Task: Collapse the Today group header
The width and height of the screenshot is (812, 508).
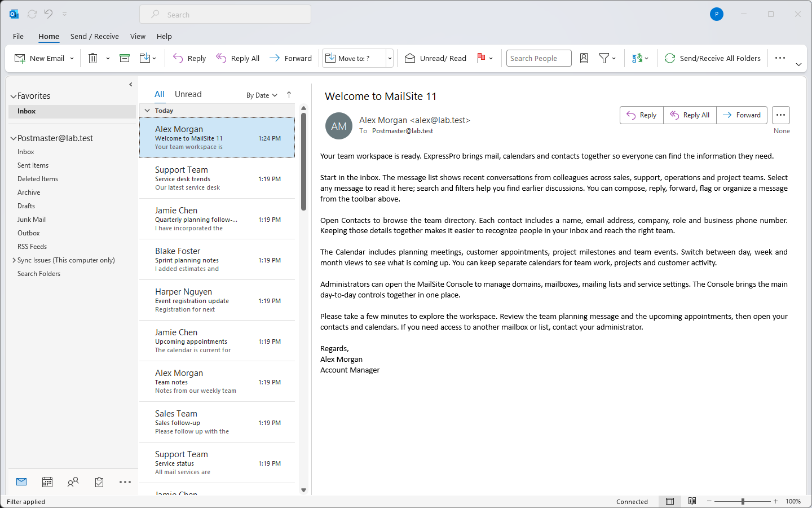Action: pos(147,111)
